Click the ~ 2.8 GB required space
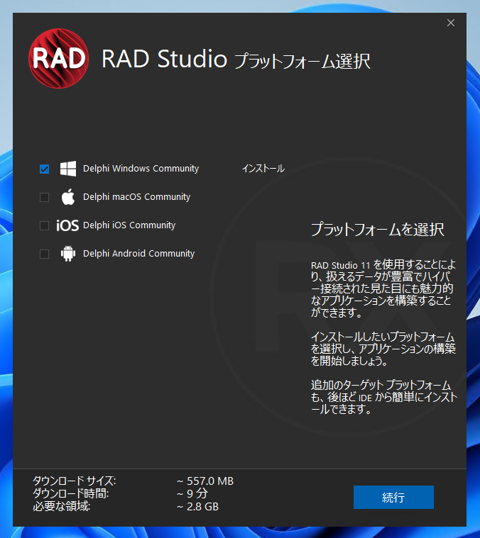The width and height of the screenshot is (480, 538). [198, 506]
